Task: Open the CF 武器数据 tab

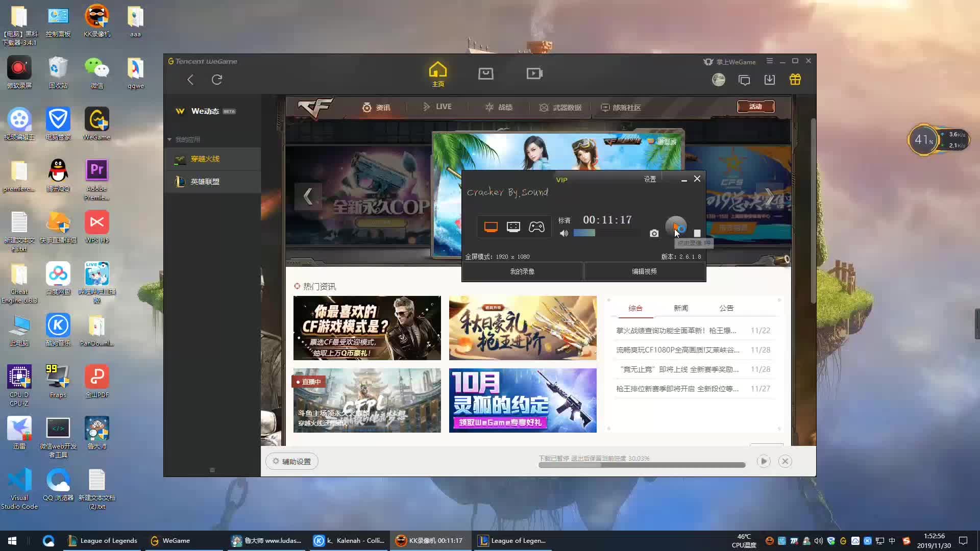Action: (x=560, y=108)
